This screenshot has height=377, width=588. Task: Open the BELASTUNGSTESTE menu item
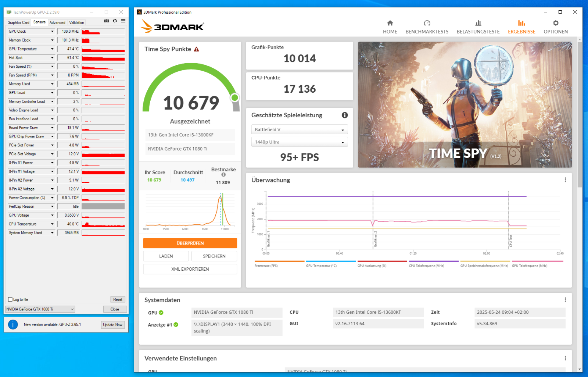[478, 32]
